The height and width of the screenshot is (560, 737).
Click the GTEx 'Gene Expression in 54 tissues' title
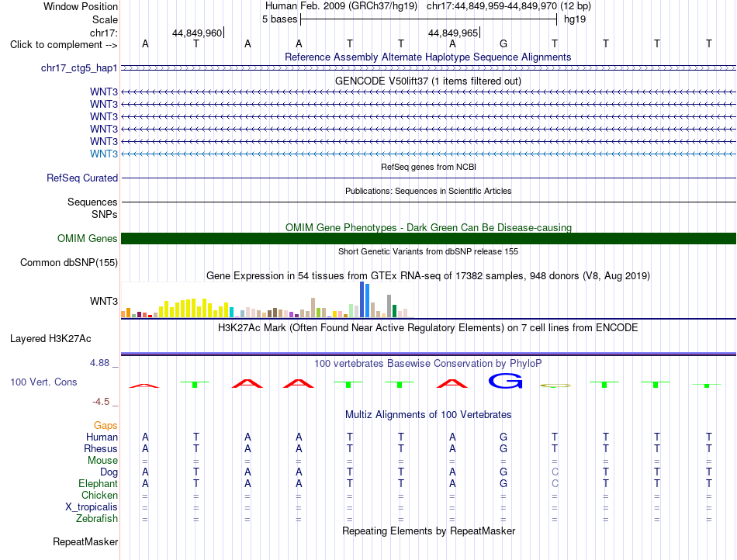pyautogui.click(x=428, y=276)
